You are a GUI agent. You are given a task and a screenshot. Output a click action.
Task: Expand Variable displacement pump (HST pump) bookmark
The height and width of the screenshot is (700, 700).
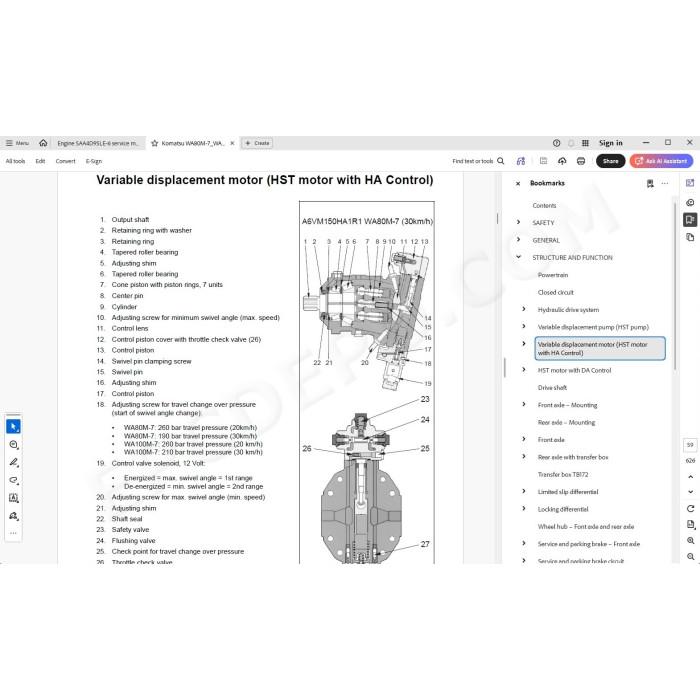pos(524,327)
